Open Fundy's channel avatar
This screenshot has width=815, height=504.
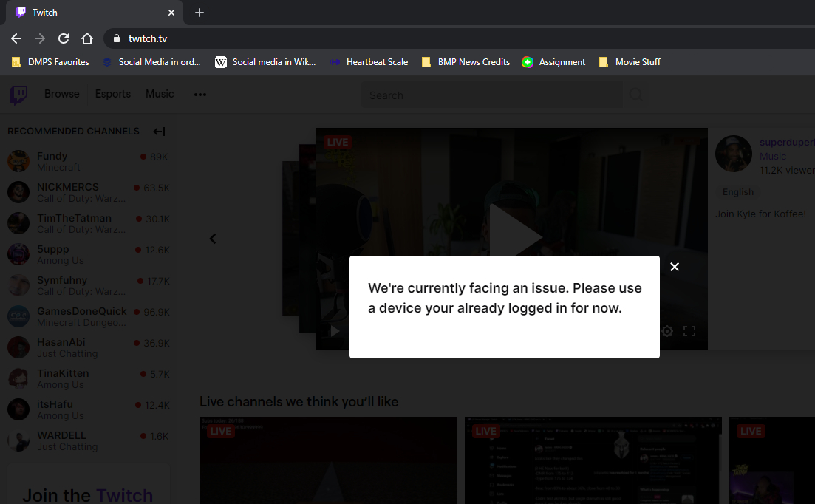click(18, 161)
